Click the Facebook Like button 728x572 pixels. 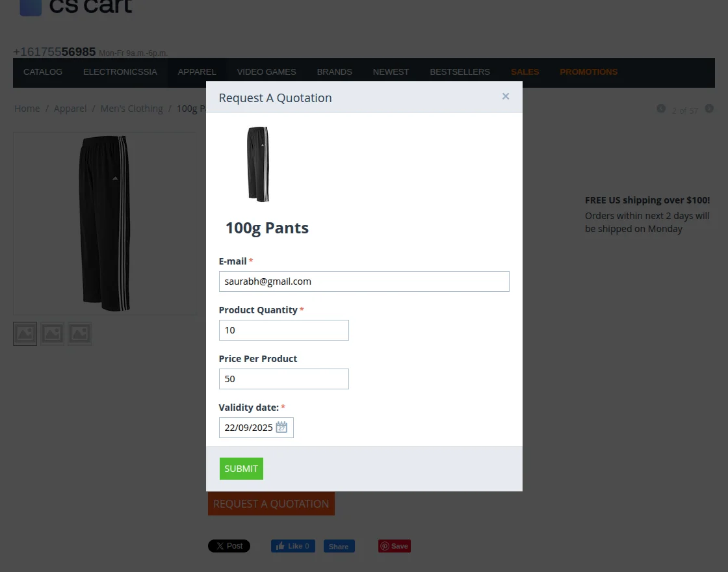293,546
